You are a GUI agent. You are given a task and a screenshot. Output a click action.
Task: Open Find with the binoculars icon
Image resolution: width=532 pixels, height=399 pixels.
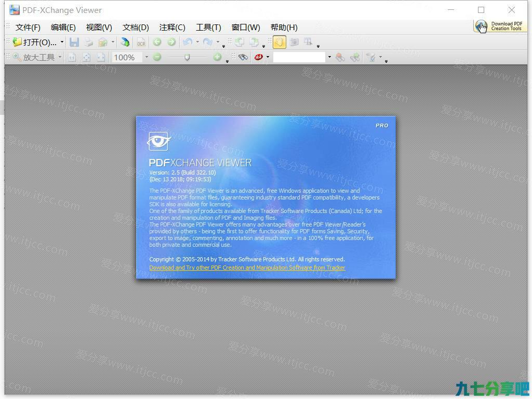click(243, 57)
